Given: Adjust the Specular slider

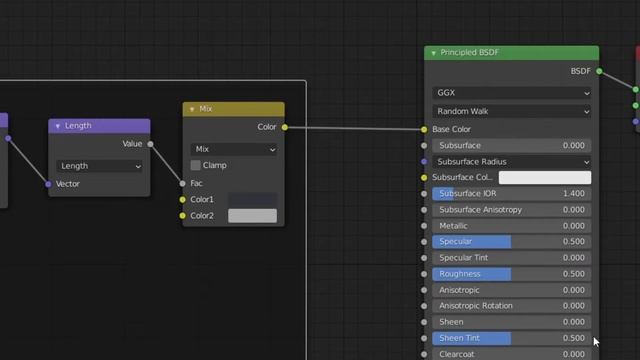Looking at the screenshot, I should click(x=511, y=242).
